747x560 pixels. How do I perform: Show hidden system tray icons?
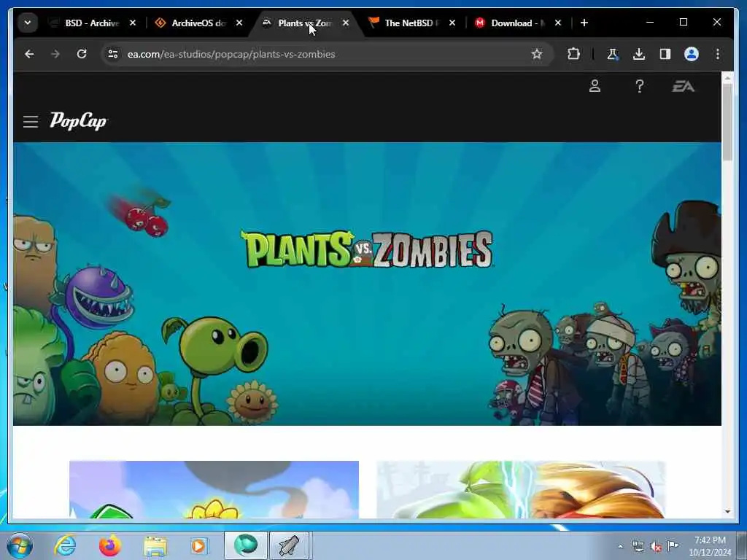620,547
